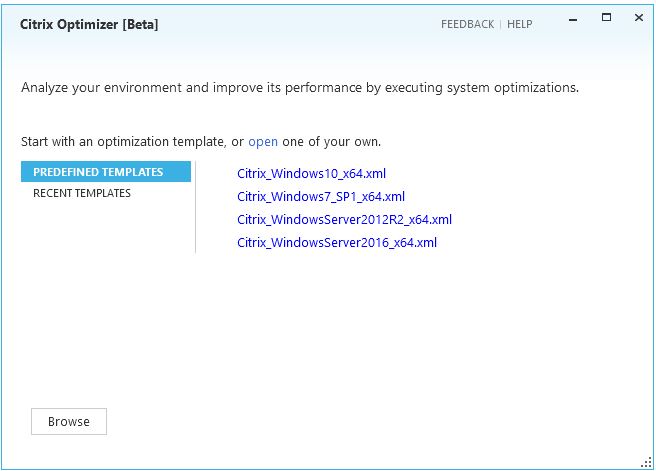Minimize the Citrix Optimizer window

click(x=573, y=19)
